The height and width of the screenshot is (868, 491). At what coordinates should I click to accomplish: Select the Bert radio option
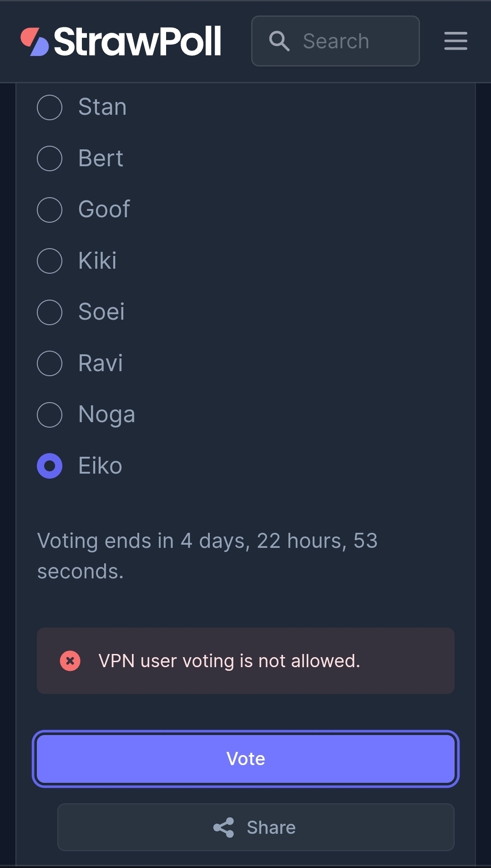click(50, 158)
